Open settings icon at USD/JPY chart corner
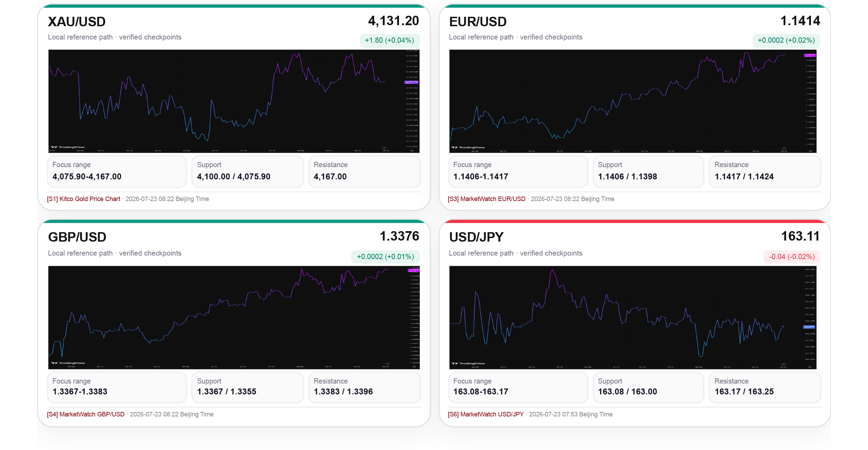This screenshot has height=450, width=868. point(810,367)
